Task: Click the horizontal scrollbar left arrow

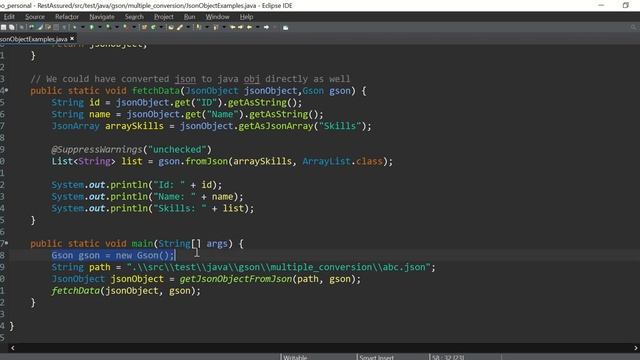Action: pos(13,348)
